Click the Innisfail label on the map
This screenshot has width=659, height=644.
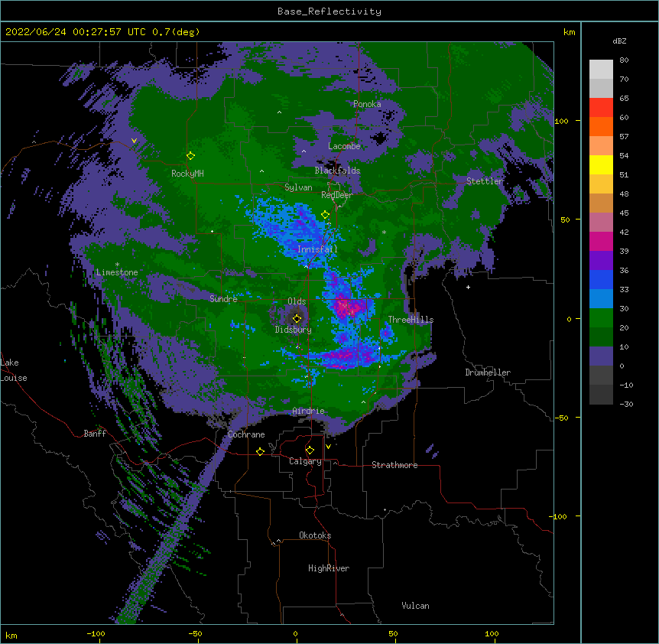(x=317, y=249)
